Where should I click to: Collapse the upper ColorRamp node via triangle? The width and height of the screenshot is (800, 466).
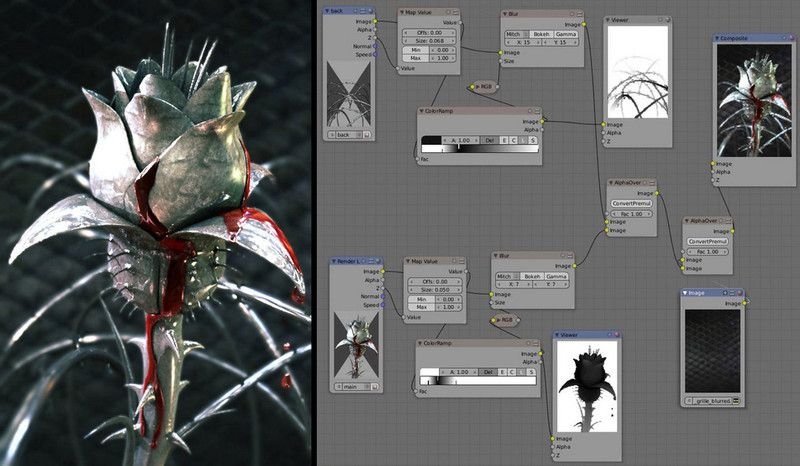pos(423,111)
